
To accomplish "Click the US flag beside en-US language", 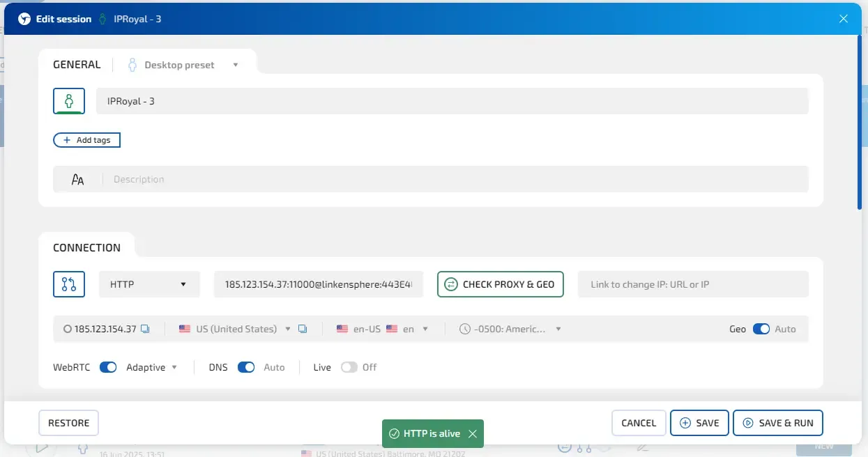I will [342, 328].
